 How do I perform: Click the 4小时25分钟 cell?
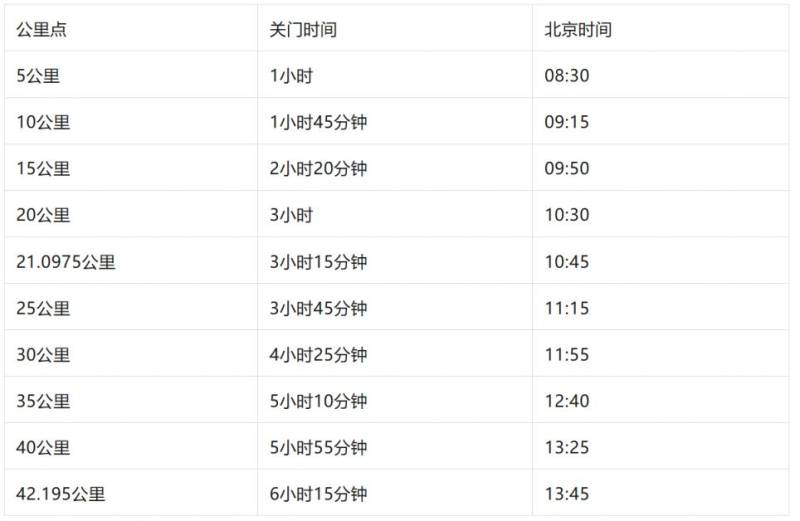coord(318,355)
